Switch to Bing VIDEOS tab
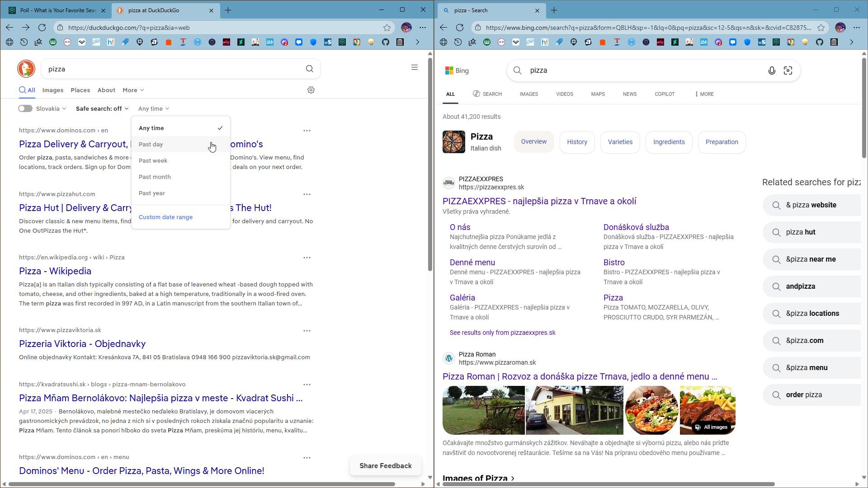Viewport: 868px width, 488px height. [x=565, y=94]
